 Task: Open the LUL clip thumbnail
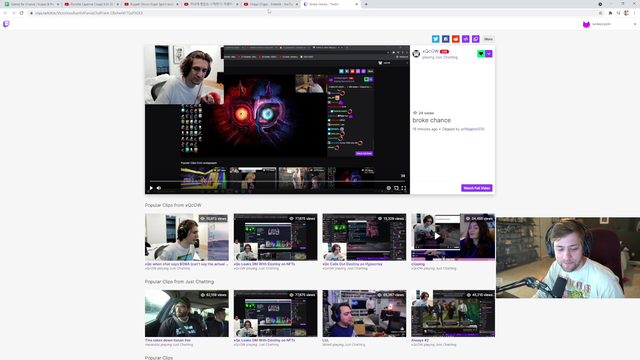tap(364, 313)
